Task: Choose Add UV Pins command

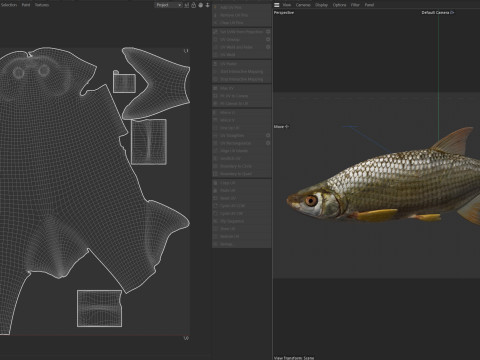Action: (242, 7)
